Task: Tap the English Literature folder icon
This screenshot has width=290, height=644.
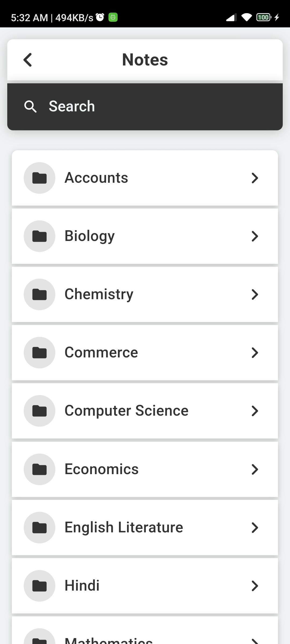Action: coord(39,528)
